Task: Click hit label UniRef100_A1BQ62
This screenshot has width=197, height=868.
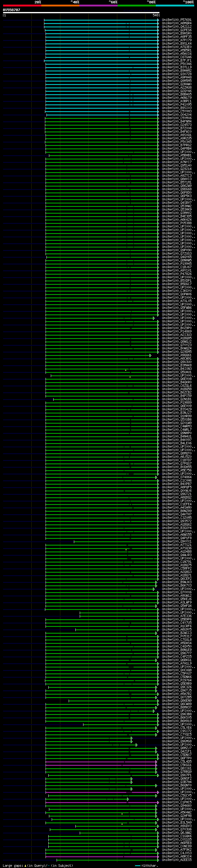Action: (176, 525)
